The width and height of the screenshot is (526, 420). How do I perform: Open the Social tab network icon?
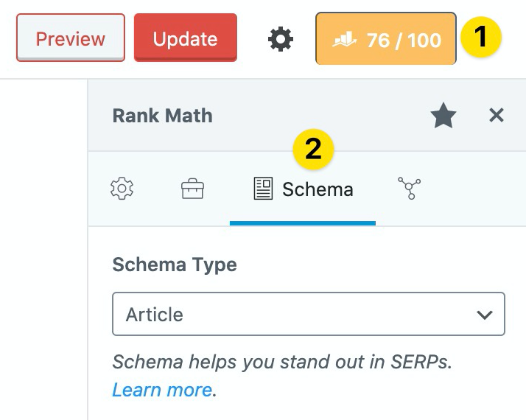(x=410, y=188)
